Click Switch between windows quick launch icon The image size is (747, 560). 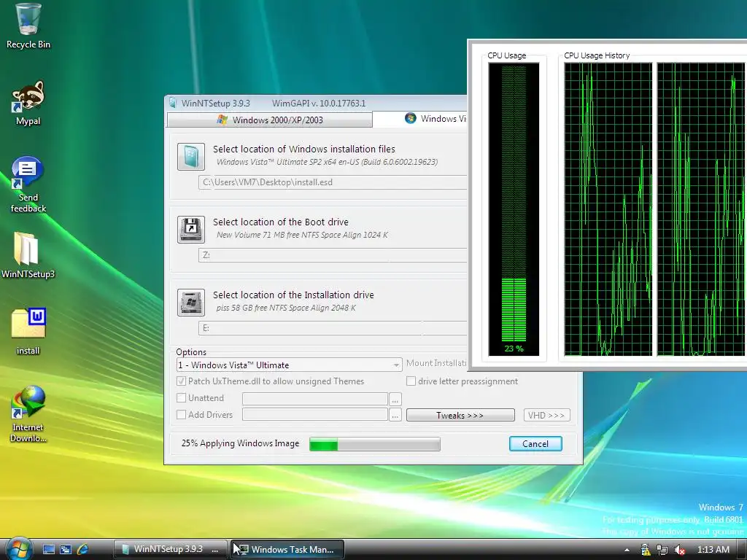point(65,550)
